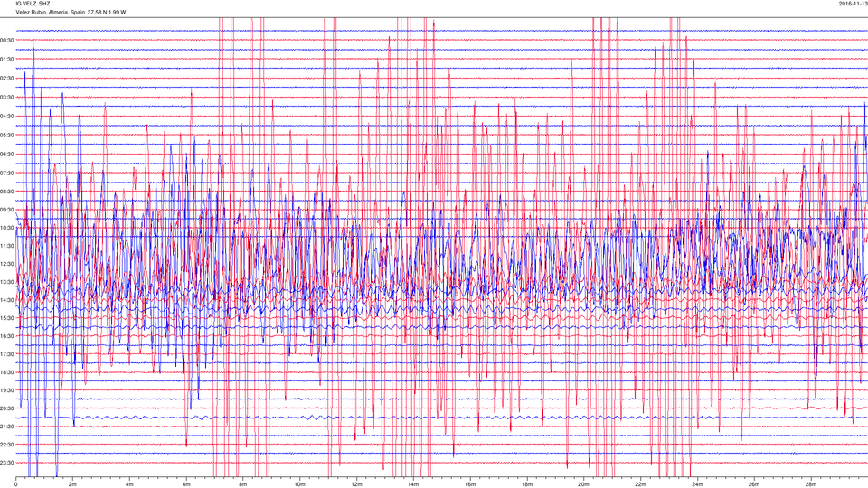868x488 pixels.
Task: Select the 06:30 time label
Action: tap(6, 155)
